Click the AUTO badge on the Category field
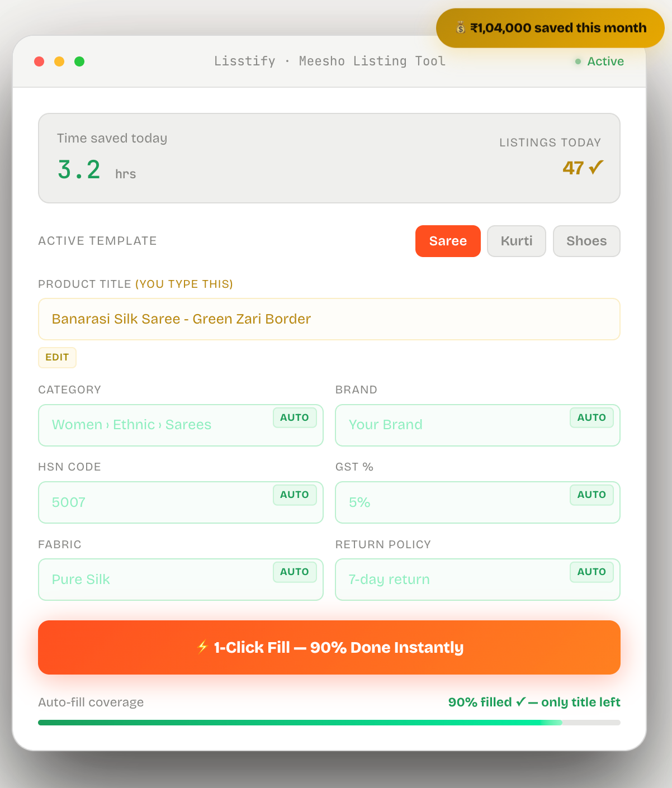Screen dimensions: 672x788 coord(295,417)
